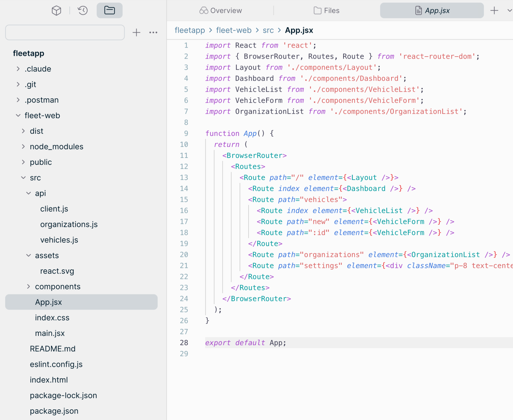
Task: Switch to the folder view icon
Action: point(109,10)
